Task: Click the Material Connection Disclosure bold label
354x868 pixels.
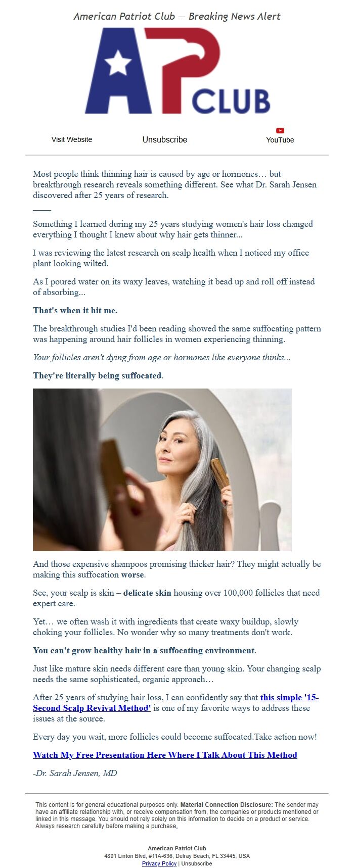Action: click(x=227, y=804)
